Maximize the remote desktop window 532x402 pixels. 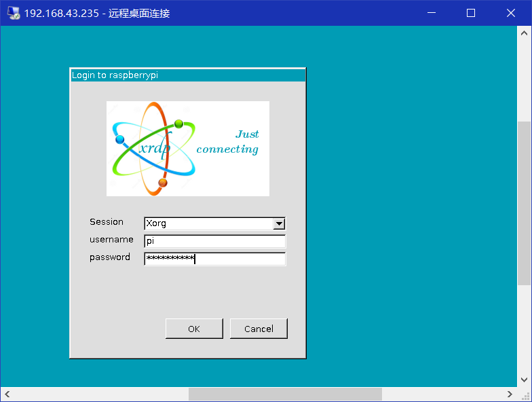point(471,13)
